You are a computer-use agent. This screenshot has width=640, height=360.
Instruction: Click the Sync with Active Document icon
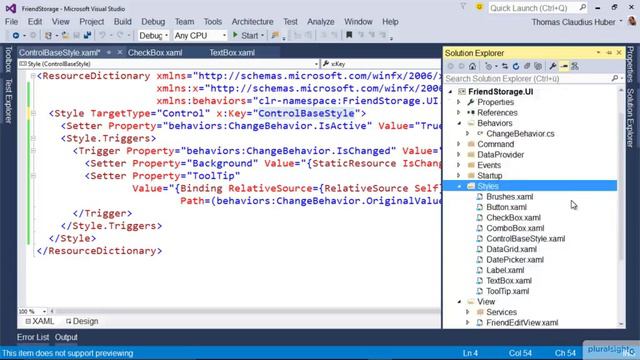505,66
